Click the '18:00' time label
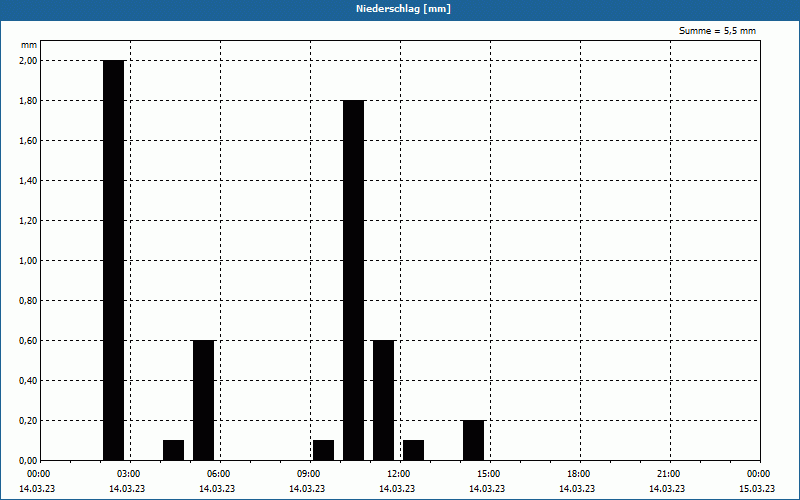 579,474
